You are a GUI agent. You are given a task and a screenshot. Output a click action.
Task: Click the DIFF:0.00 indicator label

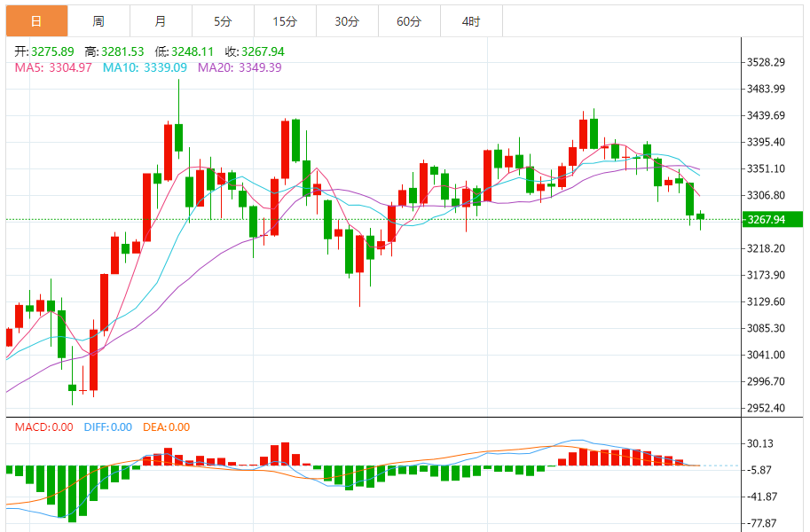tap(108, 427)
